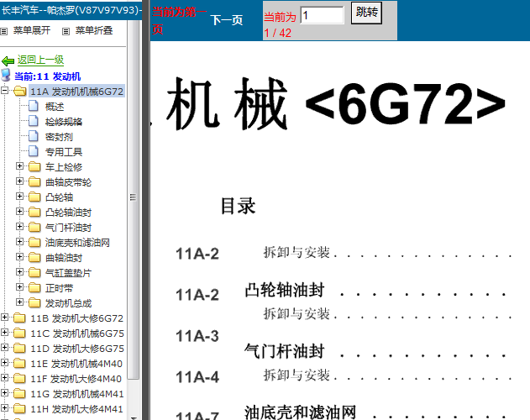The height and width of the screenshot is (420, 530).
Task: Expand the 曲轴皮带轮 folder node
Action: click(x=19, y=181)
